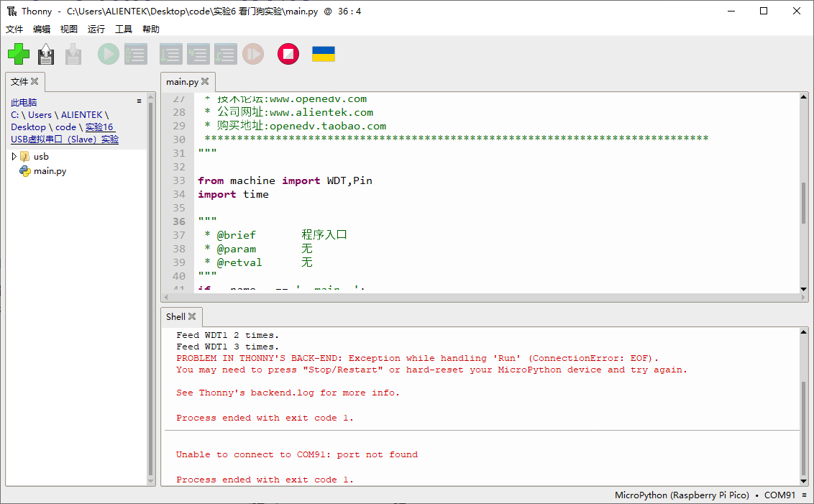This screenshot has height=504, width=814.
Task: Create a new file with green plus icon
Action: tap(19, 54)
